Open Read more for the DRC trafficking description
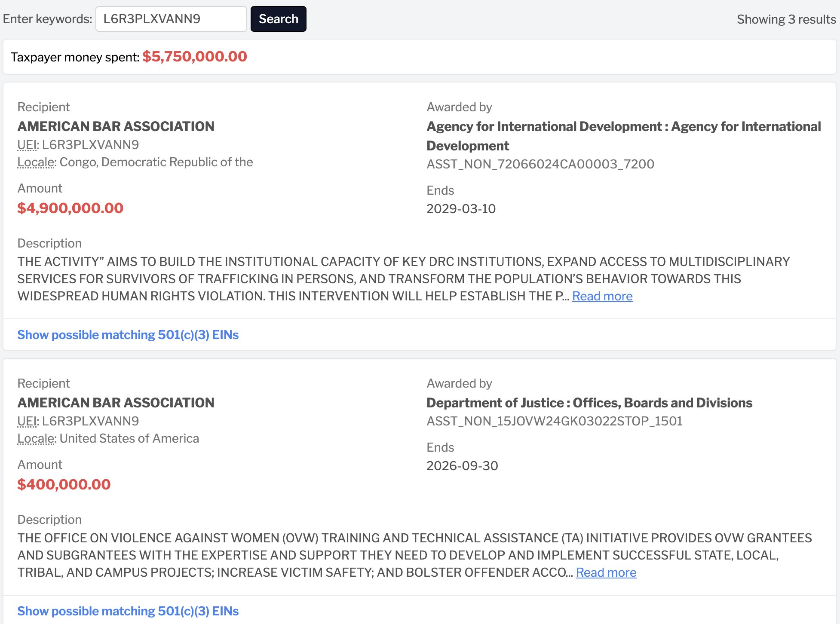The image size is (840, 624). point(602,296)
